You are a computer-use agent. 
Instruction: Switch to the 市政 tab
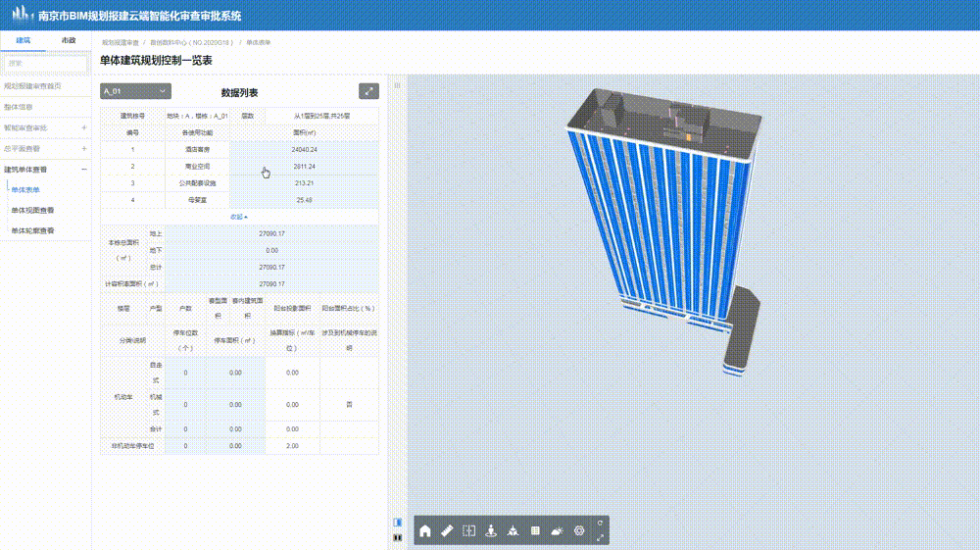(69, 40)
